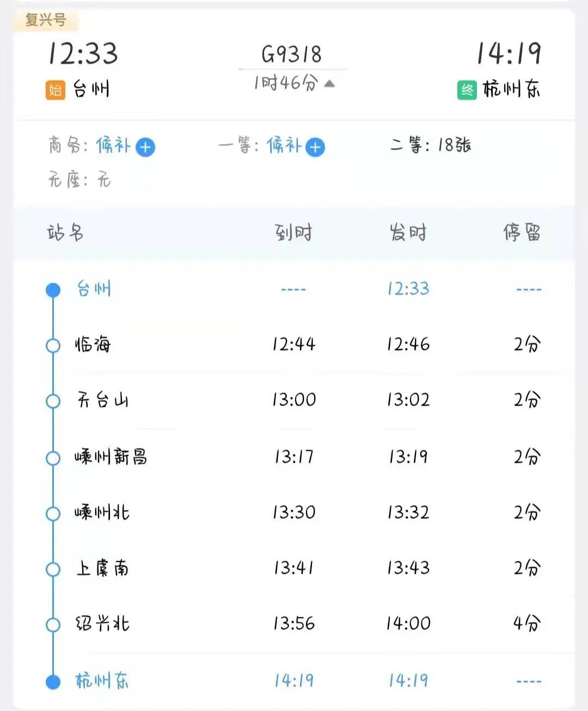Select the 二等 18张 seat option

click(x=431, y=145)
